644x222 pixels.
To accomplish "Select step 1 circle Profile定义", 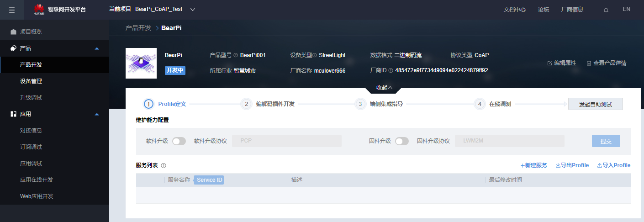I will [x=148, y=104].
